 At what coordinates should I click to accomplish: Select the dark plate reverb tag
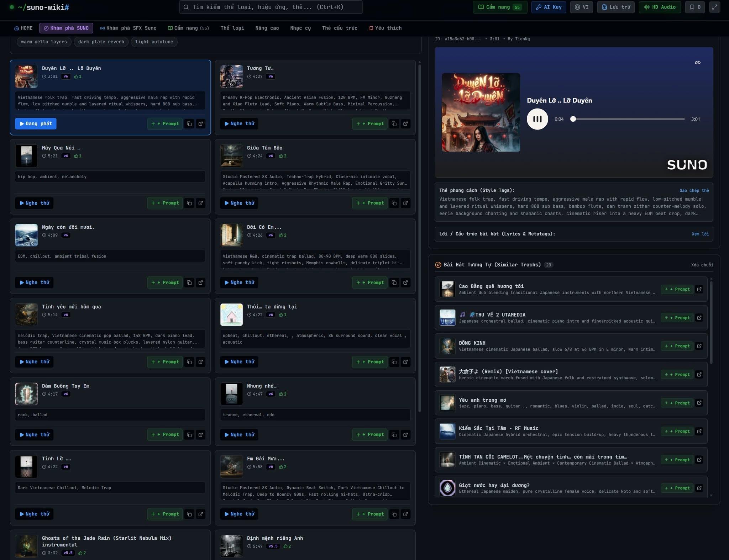pos(101,42)
